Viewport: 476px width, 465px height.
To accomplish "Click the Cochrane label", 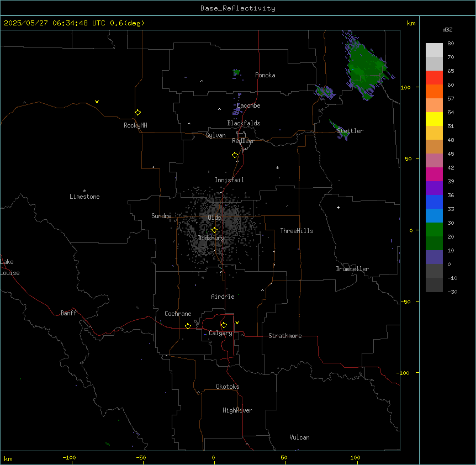I will click(x=178, y=314).
